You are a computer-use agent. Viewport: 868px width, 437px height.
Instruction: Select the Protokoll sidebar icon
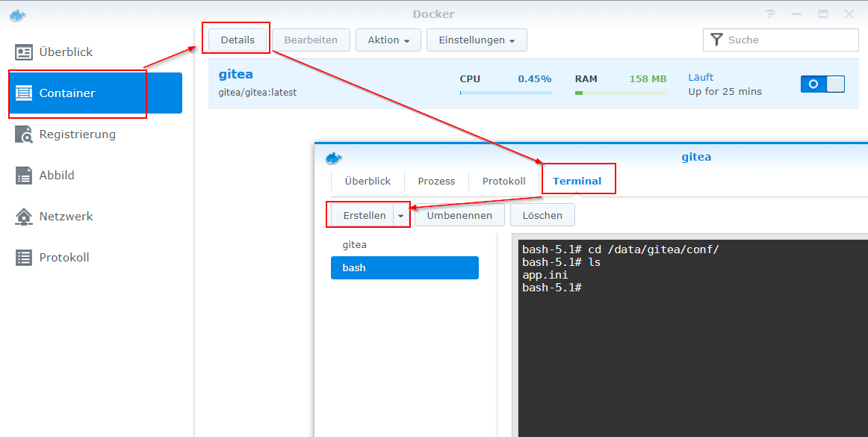22,257
